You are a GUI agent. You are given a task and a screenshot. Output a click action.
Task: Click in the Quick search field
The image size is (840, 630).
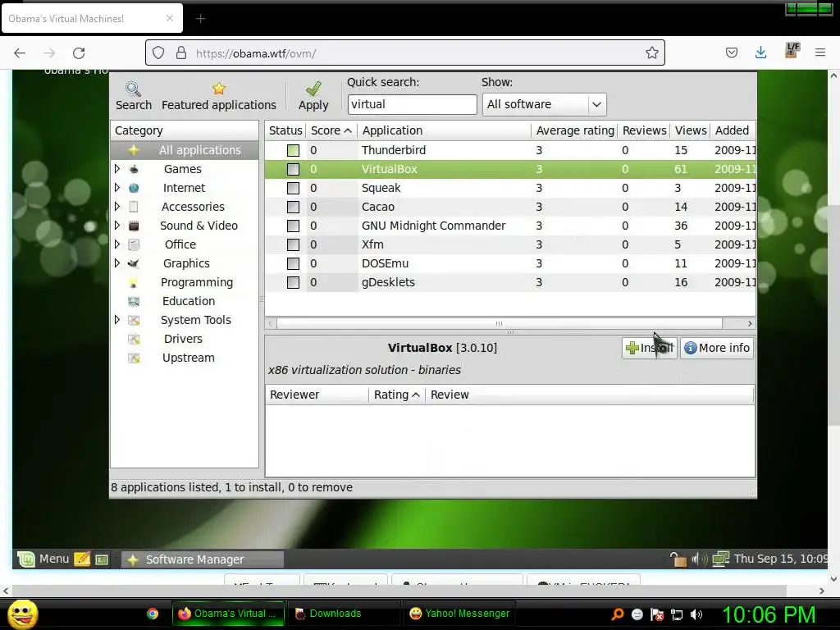pos(412,104)
